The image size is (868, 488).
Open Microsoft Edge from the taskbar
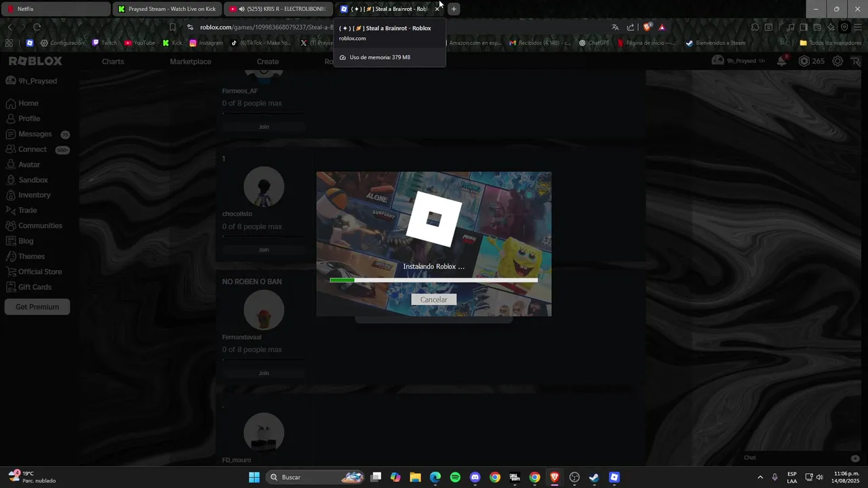435,477
